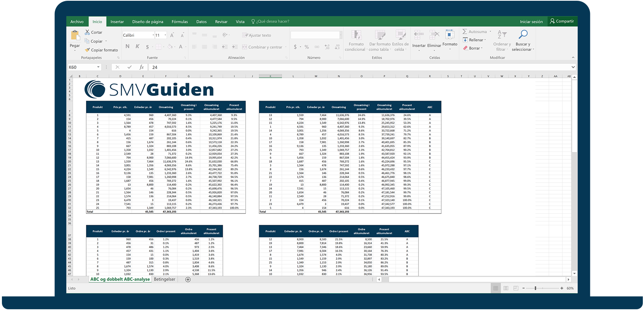Open the Name Box K60 dropdown

tap(98, 67)
